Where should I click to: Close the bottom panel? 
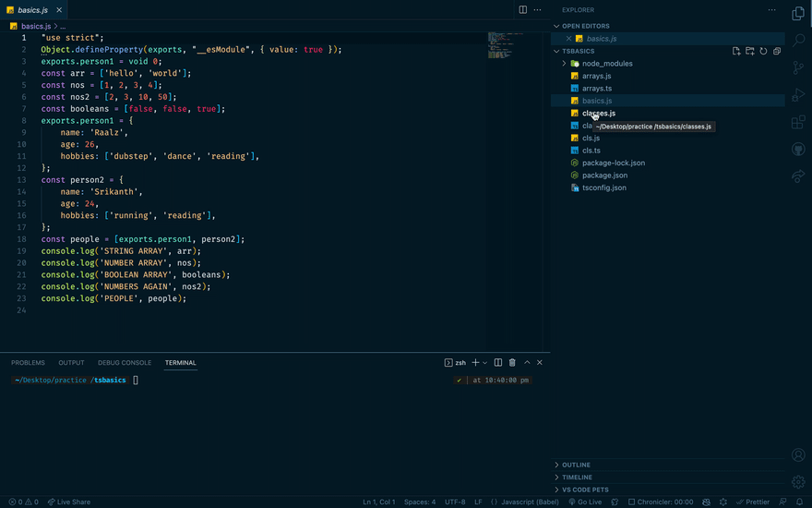click(540, 362)
